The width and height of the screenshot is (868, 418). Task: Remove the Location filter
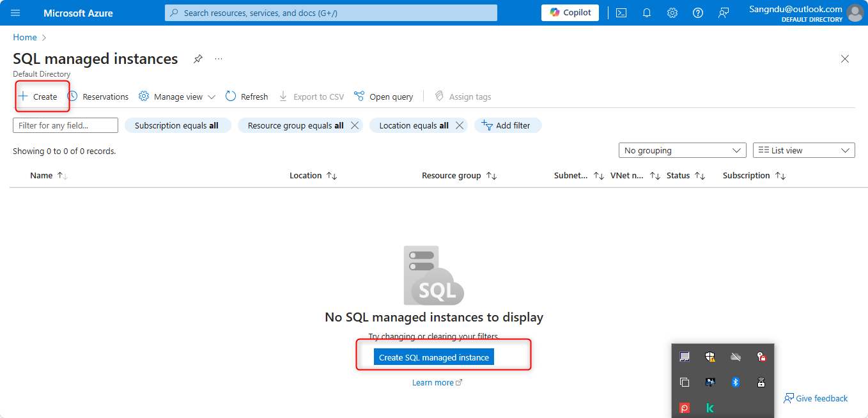[x=459, y=125]
